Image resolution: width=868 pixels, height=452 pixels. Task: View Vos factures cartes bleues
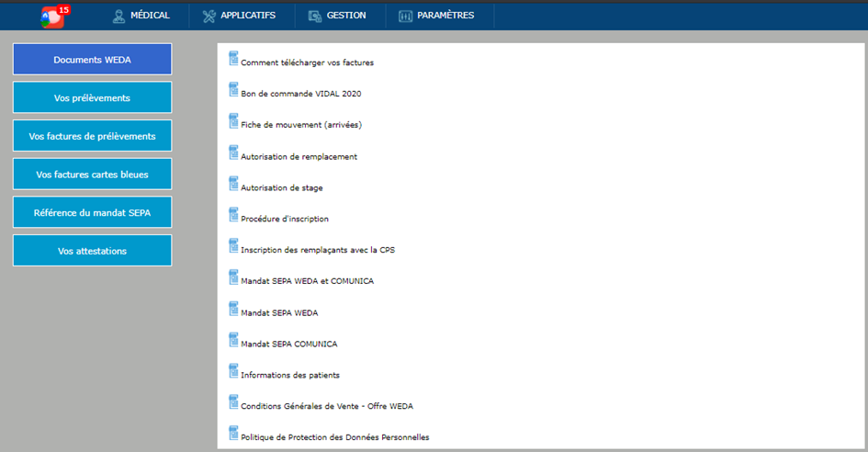click(92, 175)
